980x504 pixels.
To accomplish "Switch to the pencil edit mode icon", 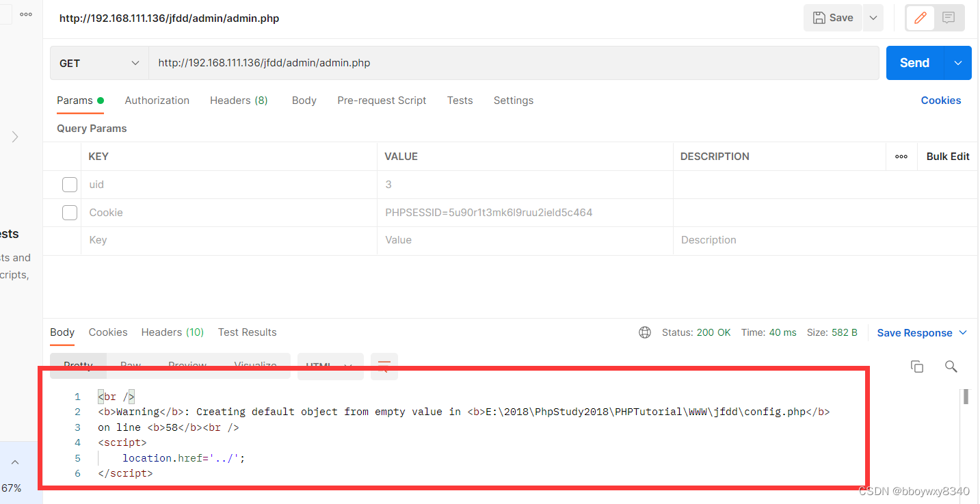I will pyautogui.click(x=921, y=18).
